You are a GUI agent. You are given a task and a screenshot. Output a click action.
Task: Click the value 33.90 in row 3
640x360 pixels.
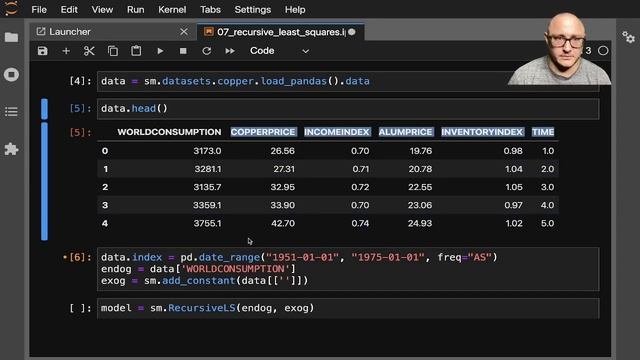coord(282,205)
